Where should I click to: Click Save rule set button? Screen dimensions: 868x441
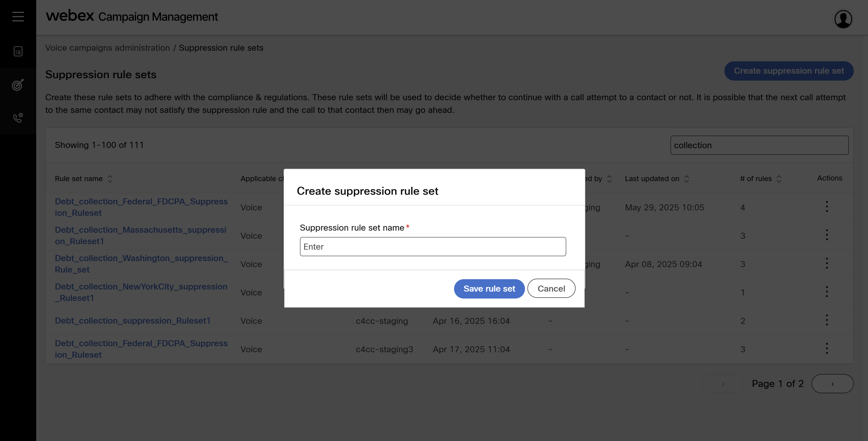(489, 289)
